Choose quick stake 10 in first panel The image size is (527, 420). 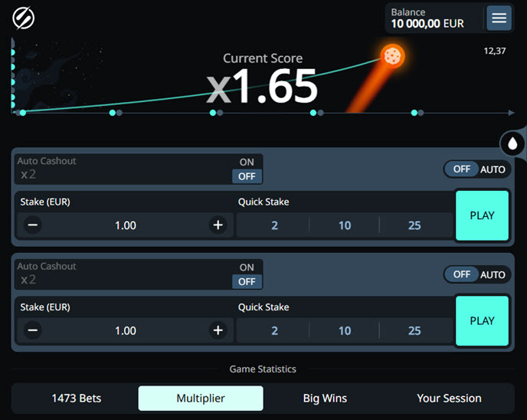click(345, 225)
